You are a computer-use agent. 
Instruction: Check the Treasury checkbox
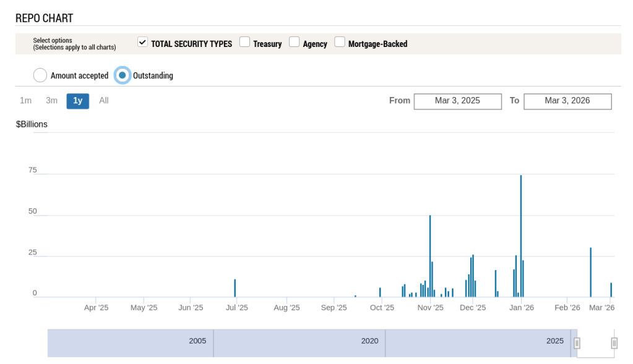click(x=245, y=42)
